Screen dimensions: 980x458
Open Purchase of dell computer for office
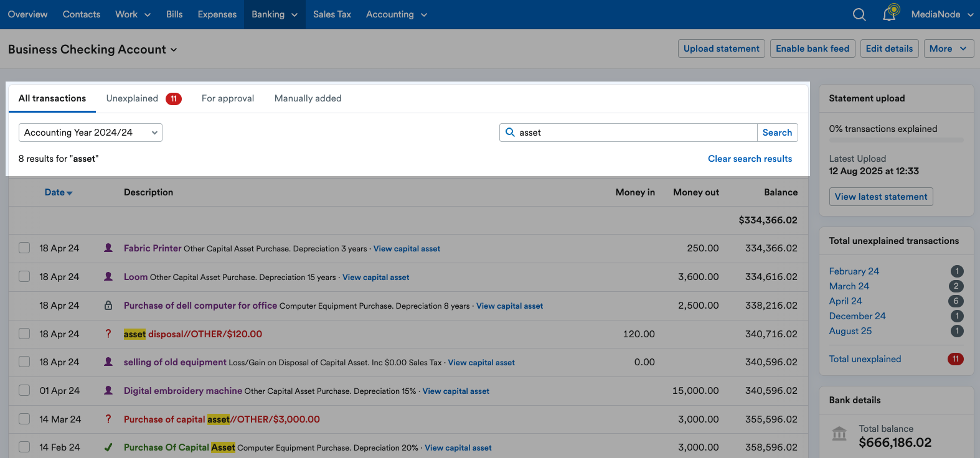[x=200, y=306]
